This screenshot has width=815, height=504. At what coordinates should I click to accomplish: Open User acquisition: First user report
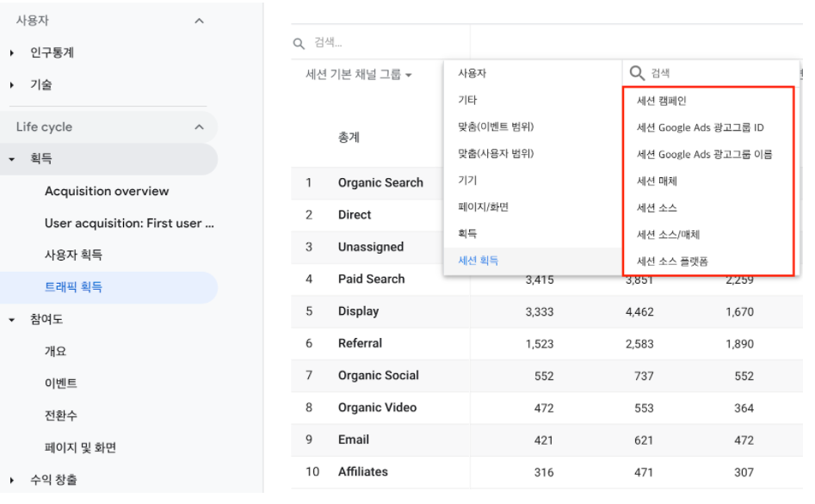129,224
